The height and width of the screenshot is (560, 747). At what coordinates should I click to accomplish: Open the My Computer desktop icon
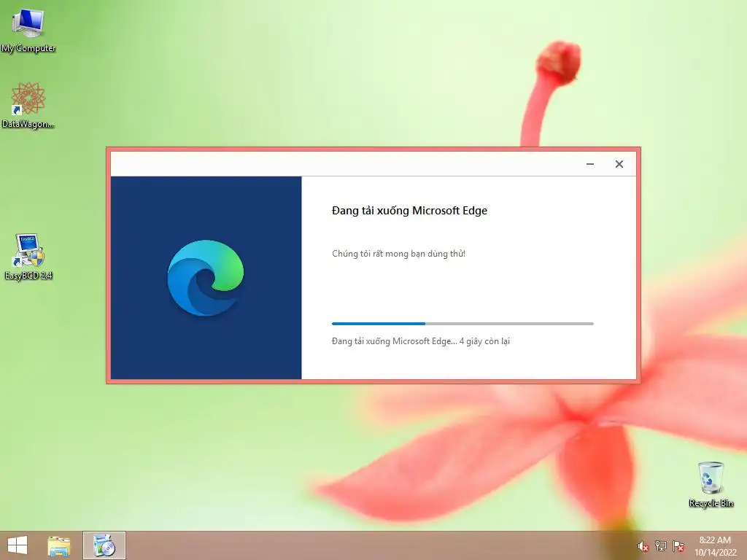(28, 31)
